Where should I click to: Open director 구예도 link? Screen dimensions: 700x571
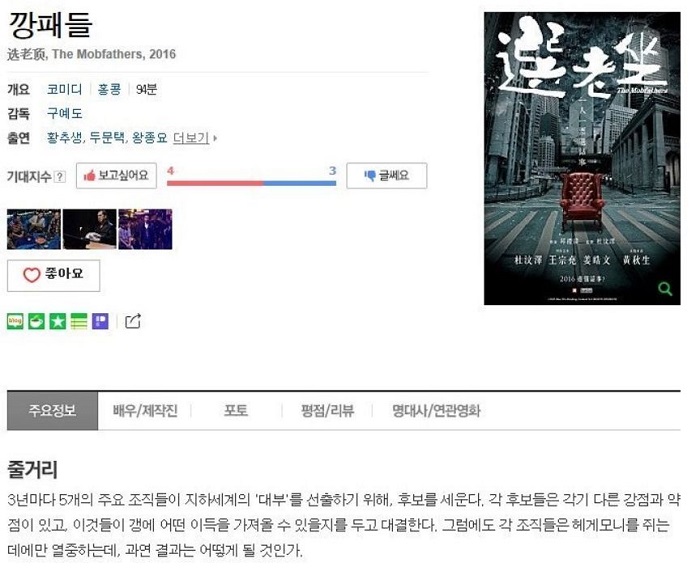pos(65,113)
